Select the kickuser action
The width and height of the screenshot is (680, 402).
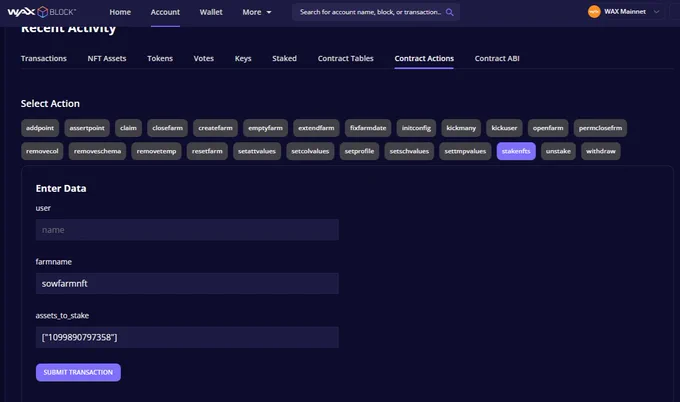(x=504, y=128)
